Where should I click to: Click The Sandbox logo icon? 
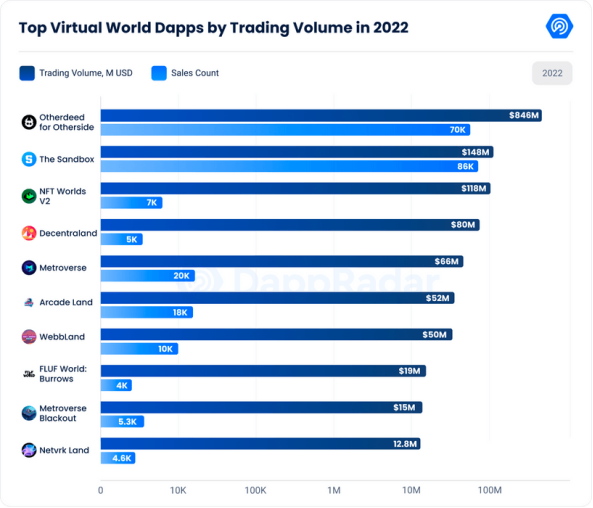pos(29,159)
